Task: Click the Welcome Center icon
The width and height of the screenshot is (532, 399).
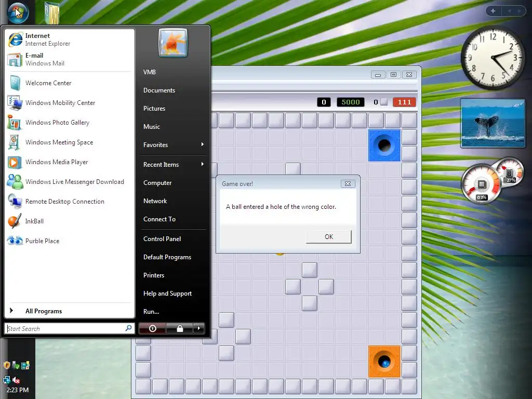Action: point(15,83)
